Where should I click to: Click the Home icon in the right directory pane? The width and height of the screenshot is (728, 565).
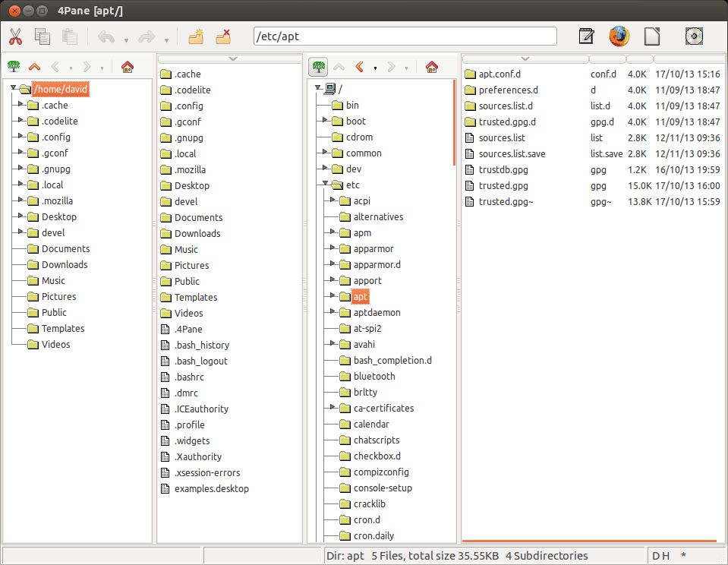(432, 67)
